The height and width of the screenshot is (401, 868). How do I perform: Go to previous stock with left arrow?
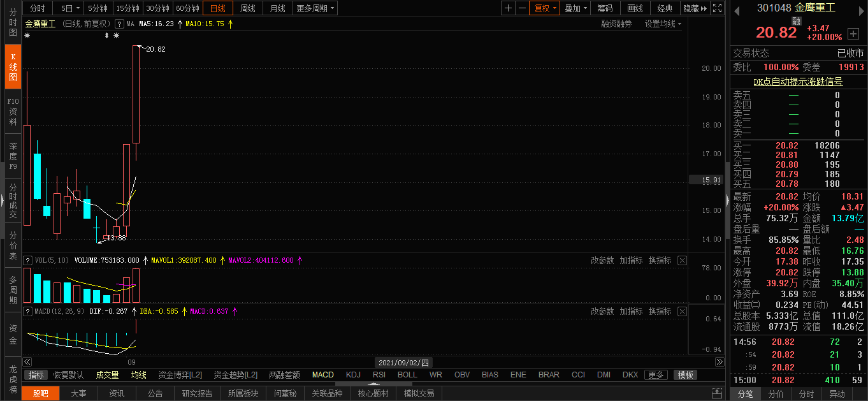pos(737,10)
